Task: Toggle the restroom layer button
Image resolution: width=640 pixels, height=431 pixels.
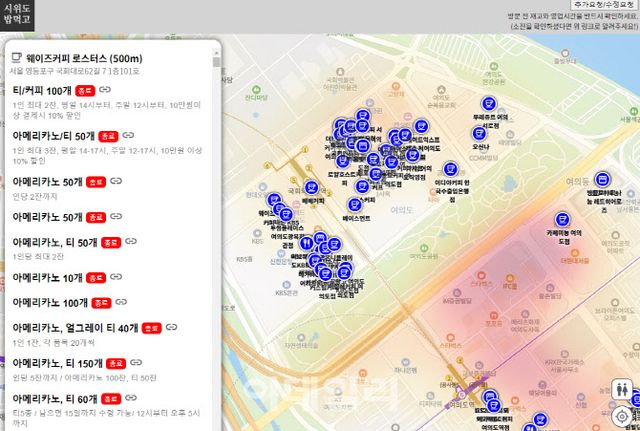Action: [x=624, y=387]
